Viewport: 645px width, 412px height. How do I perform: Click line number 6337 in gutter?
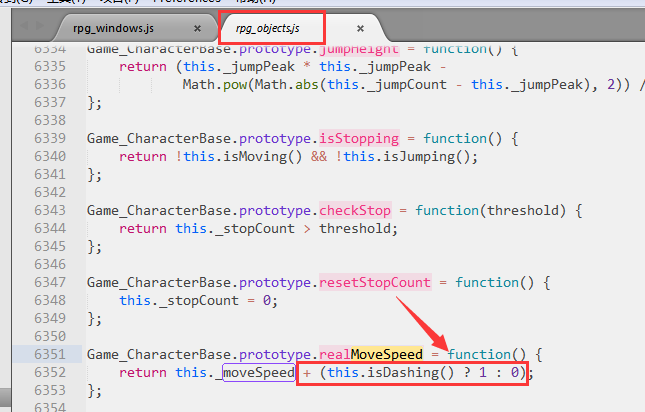50,102
